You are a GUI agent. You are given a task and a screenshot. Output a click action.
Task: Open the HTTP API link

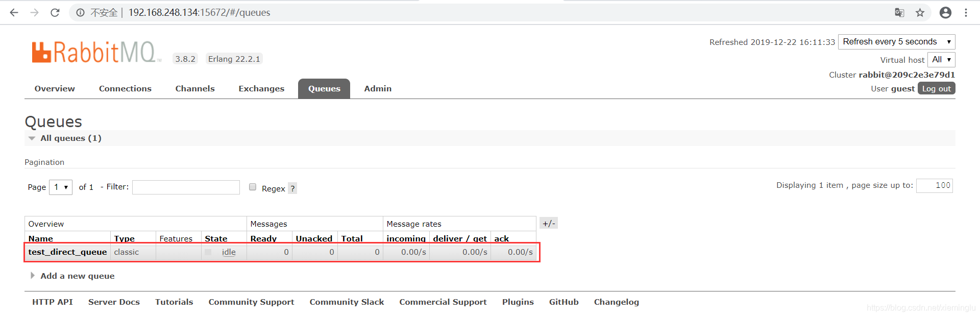(x=53, y=302)
